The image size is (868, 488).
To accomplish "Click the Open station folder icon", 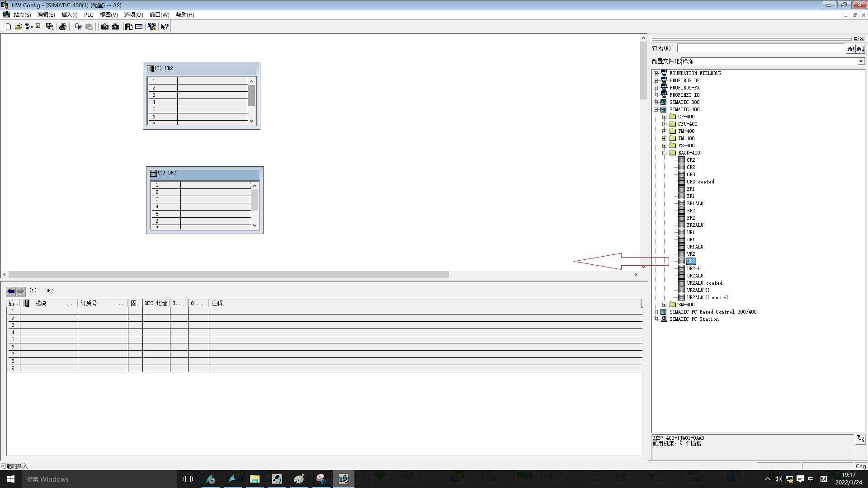I will click(18, 27).
